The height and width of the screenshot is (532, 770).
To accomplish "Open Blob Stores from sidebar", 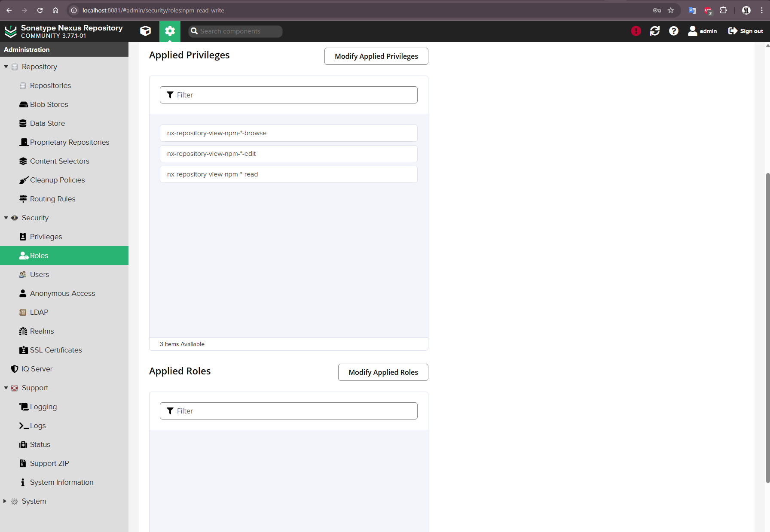I will (x=49, y=104).
